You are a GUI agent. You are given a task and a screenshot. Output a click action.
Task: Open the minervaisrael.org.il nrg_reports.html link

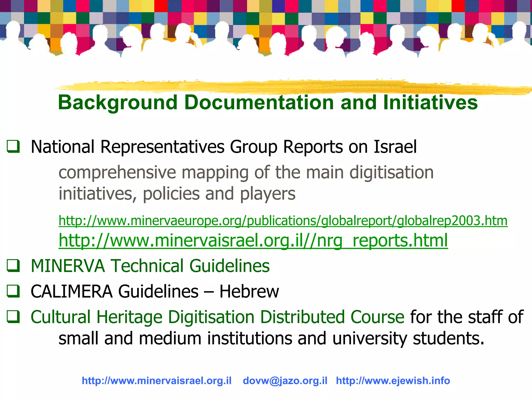(253, 241)
